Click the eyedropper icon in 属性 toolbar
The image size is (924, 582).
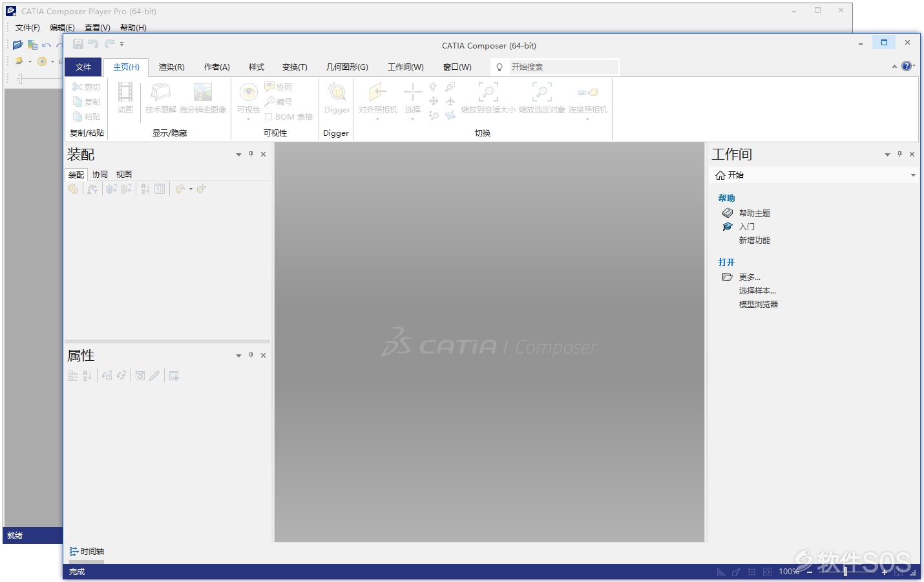click(x=154, y=376)
